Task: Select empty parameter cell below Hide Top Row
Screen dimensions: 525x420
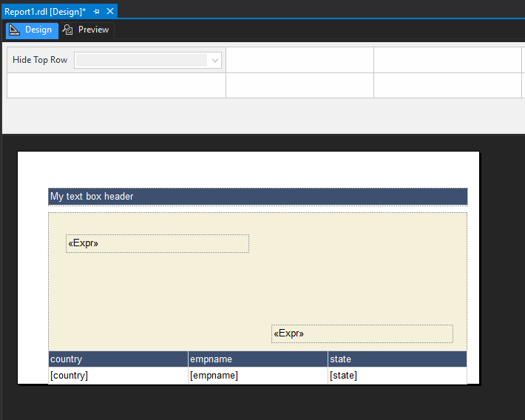Action: (x=116, y=86)
